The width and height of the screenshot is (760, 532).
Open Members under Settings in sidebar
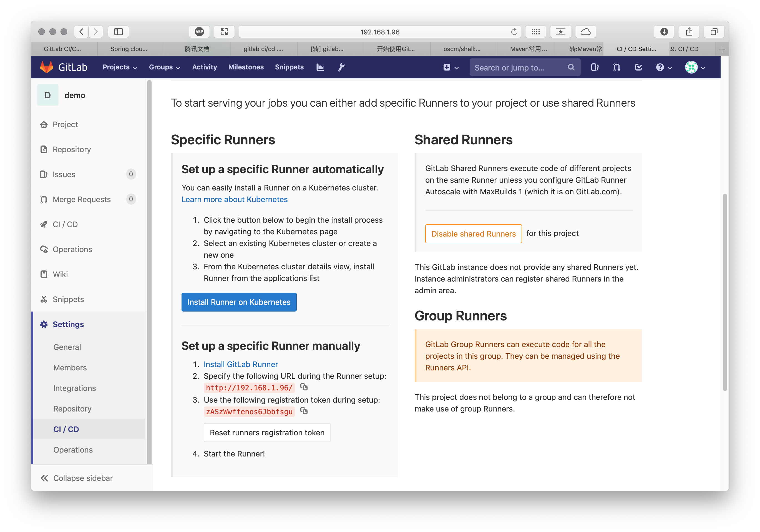tap(70, 367)
